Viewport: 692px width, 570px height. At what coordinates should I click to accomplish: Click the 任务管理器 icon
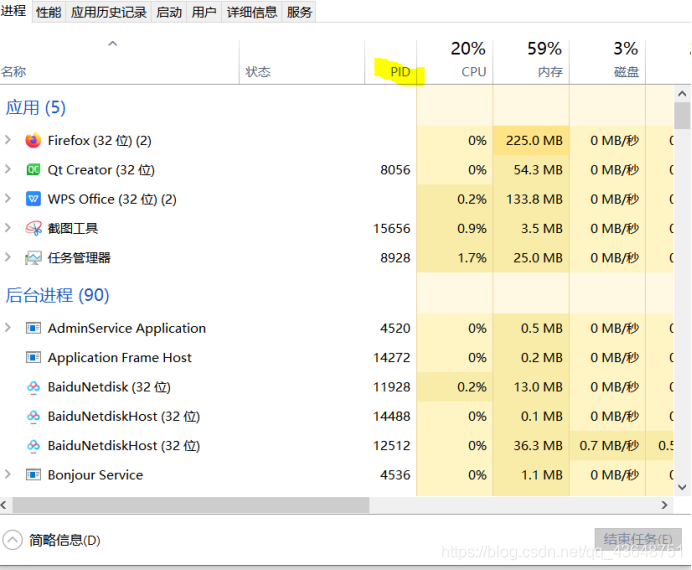click(x=33, y=258)
